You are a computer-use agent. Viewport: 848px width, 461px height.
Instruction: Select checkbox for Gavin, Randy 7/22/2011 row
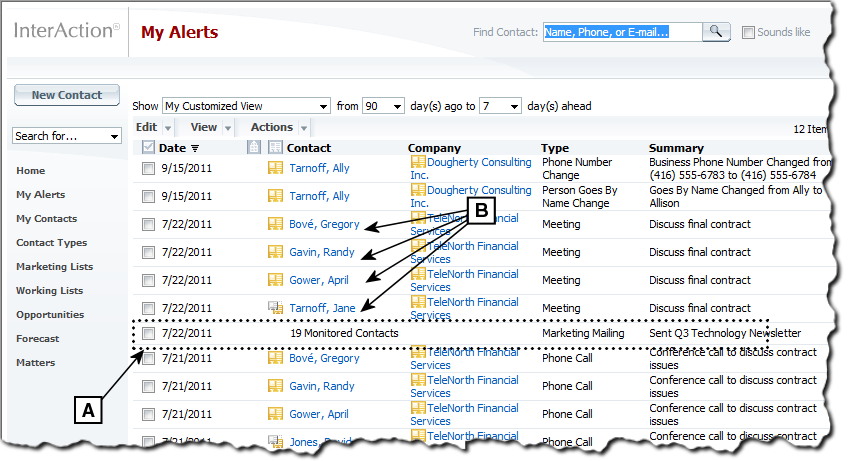click(148, 252)
